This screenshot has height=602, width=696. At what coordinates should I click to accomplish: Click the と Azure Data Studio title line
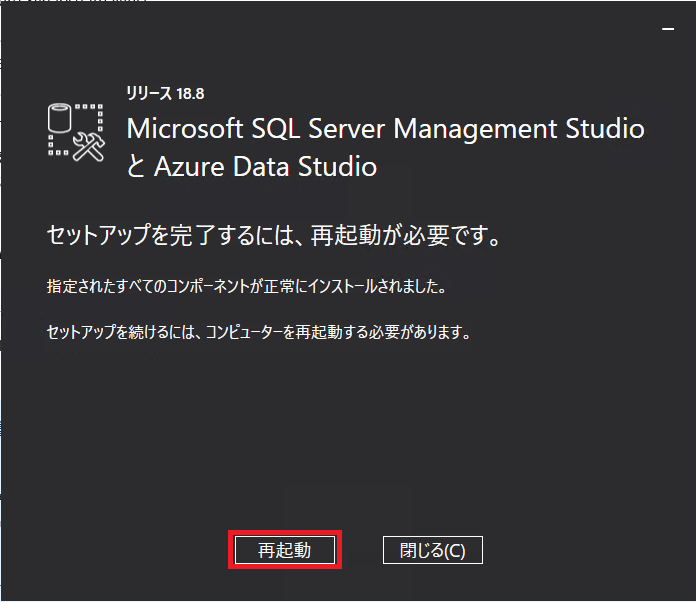click(x=252, y=166)
